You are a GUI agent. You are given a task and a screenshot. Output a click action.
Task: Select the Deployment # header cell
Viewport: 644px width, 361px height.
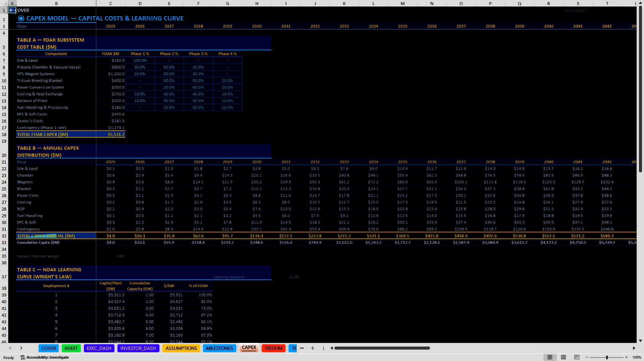(56, 286)
